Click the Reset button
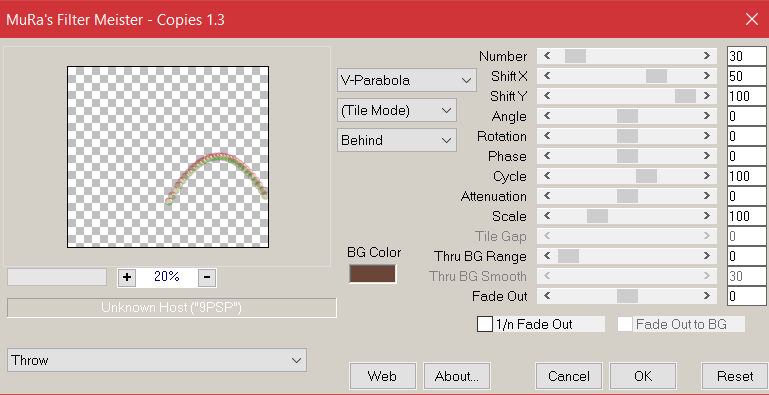The width and height of the screenshot is (769, 395). coord(735,376)
